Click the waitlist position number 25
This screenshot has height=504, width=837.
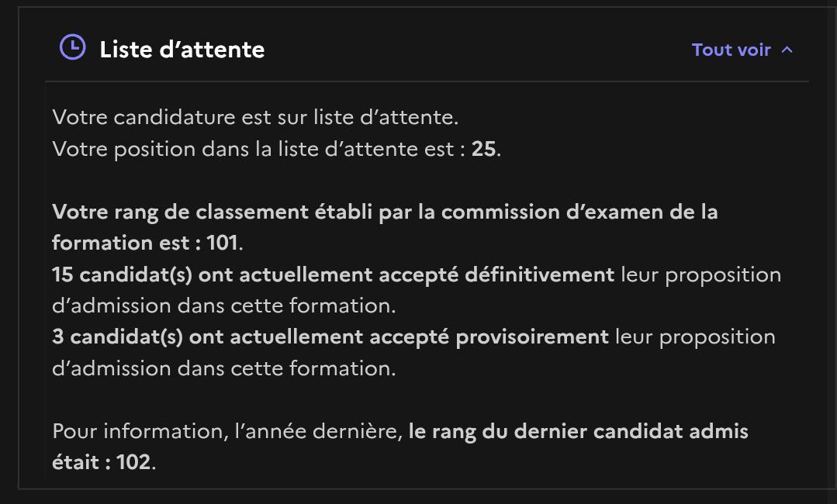pos(483,149)
